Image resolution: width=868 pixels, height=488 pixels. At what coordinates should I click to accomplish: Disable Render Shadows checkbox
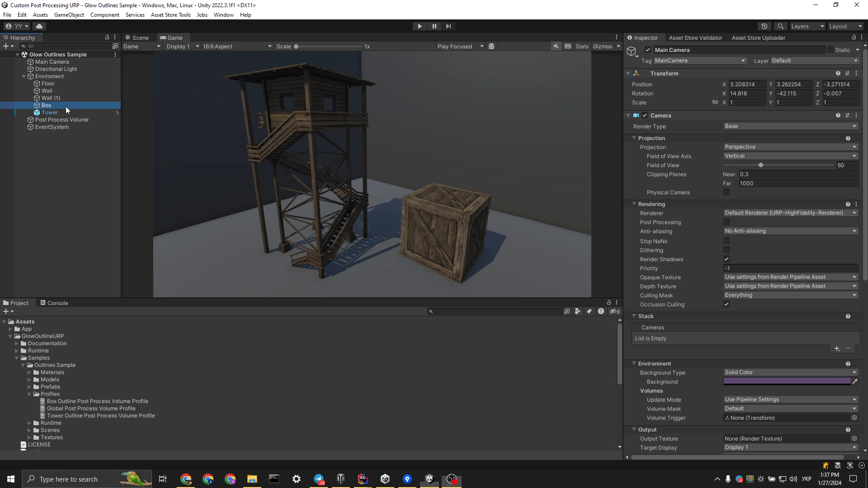click(726, 259)
